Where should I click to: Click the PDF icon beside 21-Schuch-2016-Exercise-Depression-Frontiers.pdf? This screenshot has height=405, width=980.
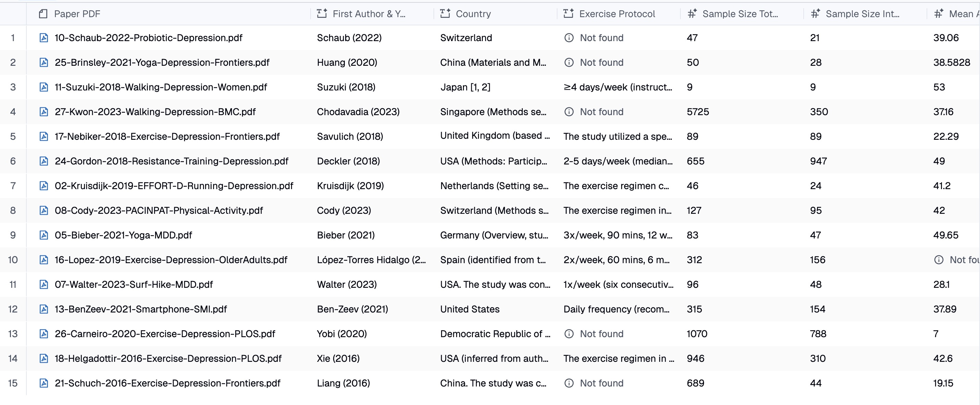click(44, 383)
